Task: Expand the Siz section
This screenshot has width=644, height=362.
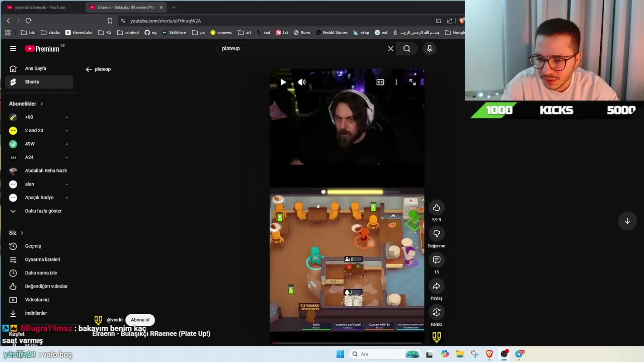Action: [16, 233]
